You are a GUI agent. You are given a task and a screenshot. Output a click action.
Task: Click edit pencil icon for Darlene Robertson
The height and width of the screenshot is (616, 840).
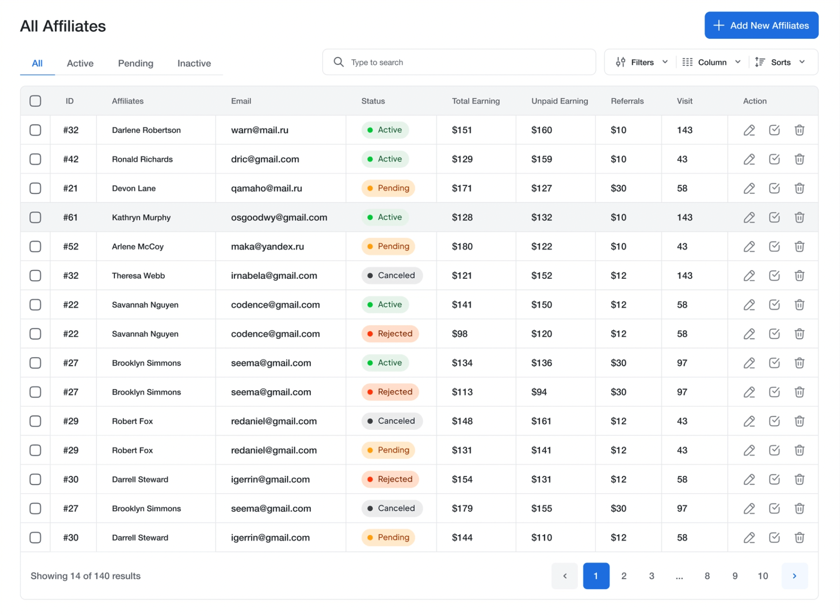pyautogui.click(x=749, y=130)
